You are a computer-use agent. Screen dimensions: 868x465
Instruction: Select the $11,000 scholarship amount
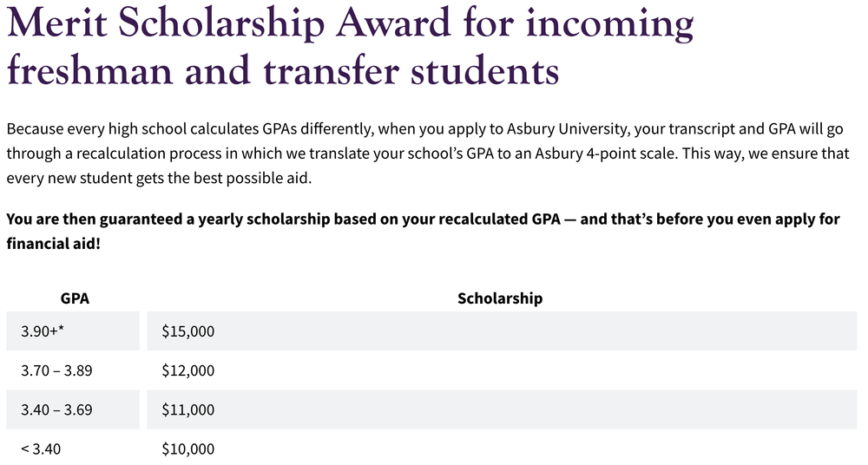pyautogui.click(x=188, y=409)
